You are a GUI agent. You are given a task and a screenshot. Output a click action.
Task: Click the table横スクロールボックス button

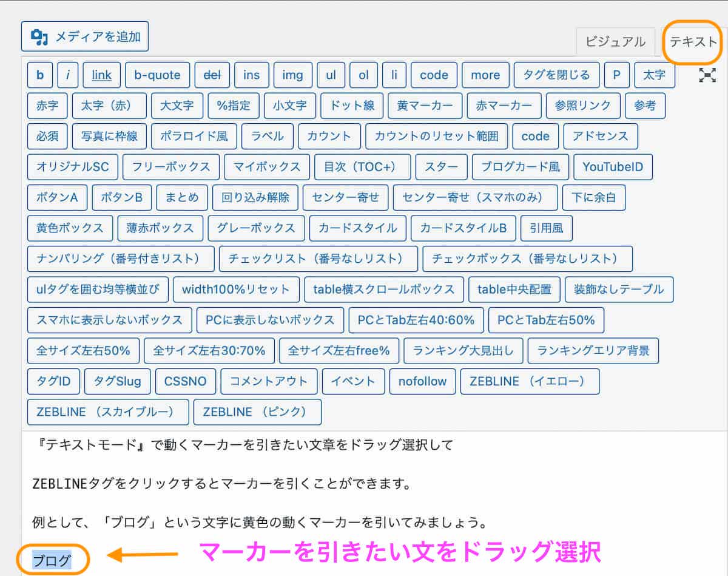384,289
